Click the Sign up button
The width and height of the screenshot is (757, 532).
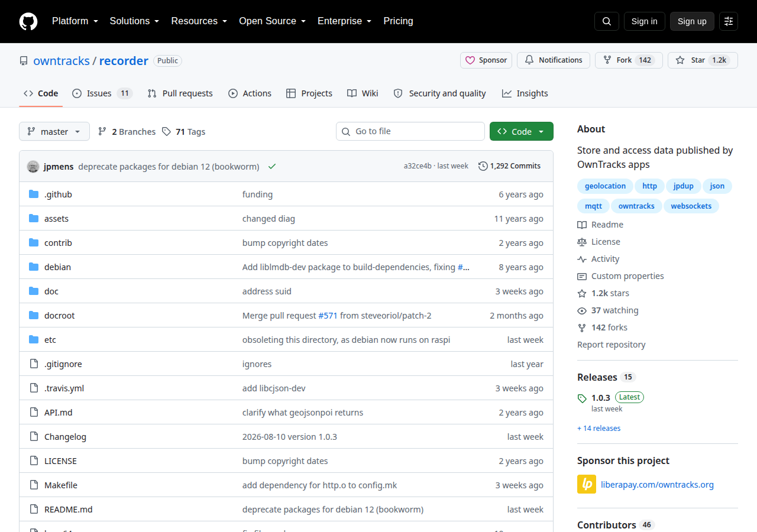pyautogui.click(x=692, y=21)
